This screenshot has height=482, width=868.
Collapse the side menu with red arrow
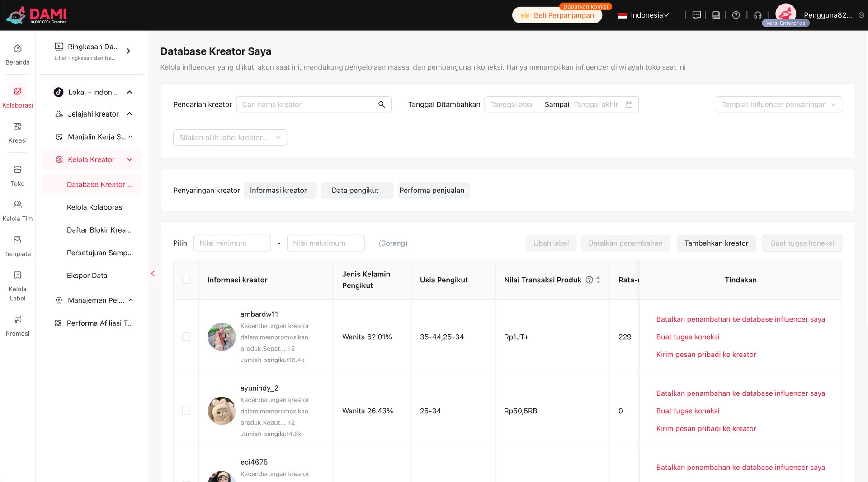pos(153,273)
